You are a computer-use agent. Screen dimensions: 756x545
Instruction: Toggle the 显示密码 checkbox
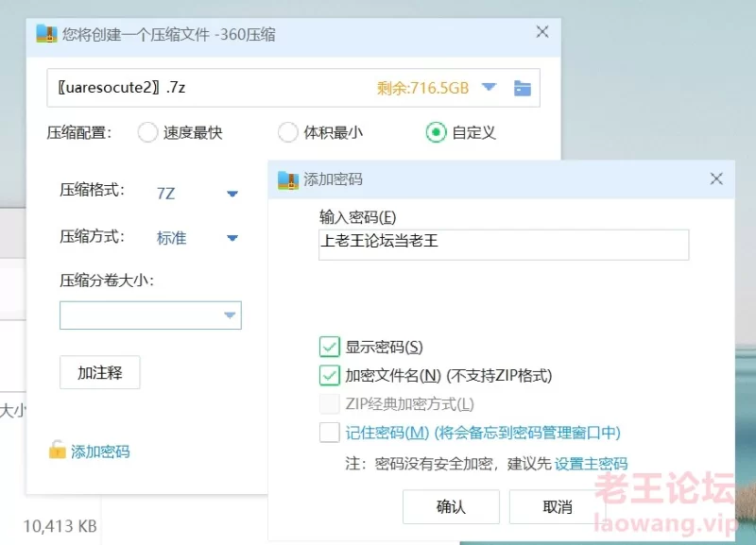[330, 347]
